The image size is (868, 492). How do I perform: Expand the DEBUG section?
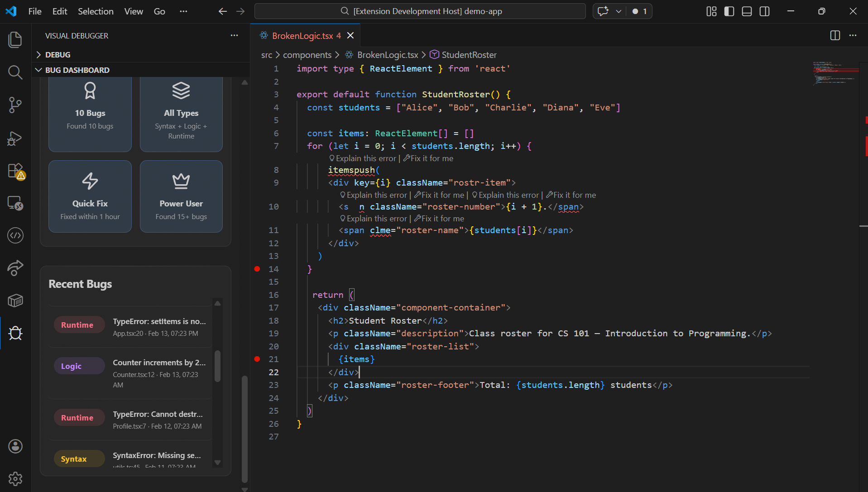[x=58, y=55]
